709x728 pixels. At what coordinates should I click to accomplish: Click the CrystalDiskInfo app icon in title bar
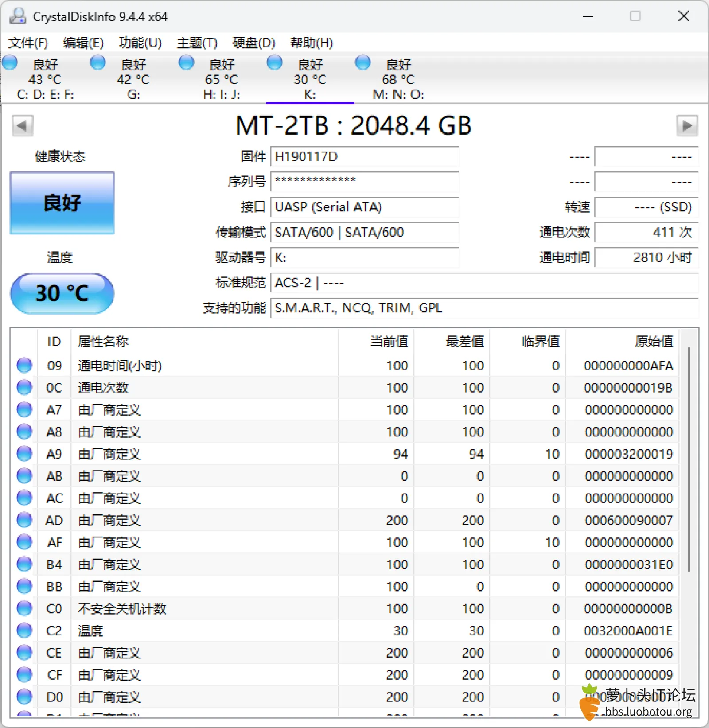click(18, 16)
